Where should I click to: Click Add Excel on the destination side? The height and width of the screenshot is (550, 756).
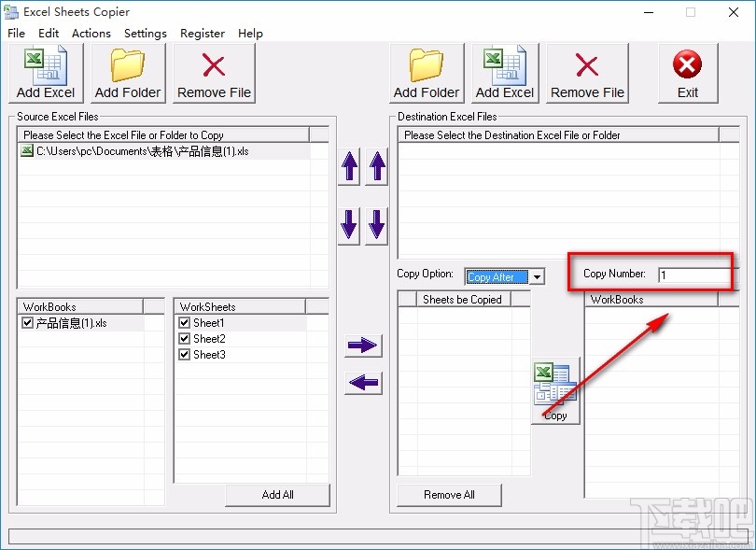(x=504, y=73)
